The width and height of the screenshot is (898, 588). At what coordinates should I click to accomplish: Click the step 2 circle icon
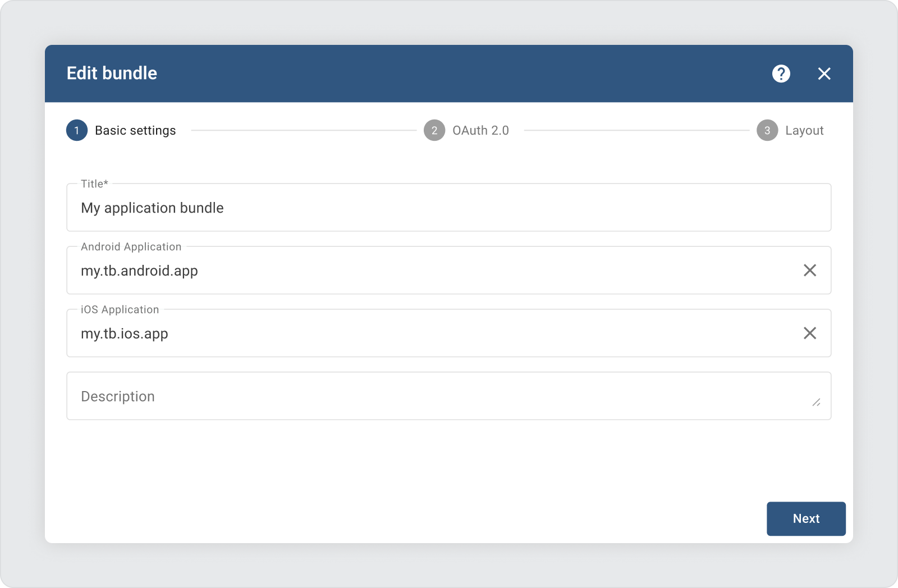point(434,130)
